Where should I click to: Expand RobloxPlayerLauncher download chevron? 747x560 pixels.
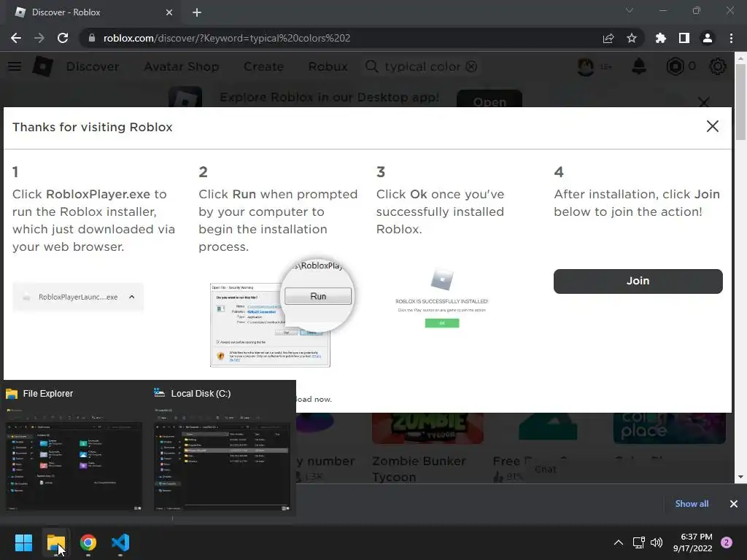(x=132, y=297)
